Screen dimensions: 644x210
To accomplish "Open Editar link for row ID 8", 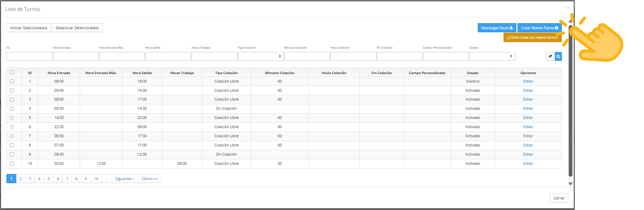I will [x=528, y=145].
